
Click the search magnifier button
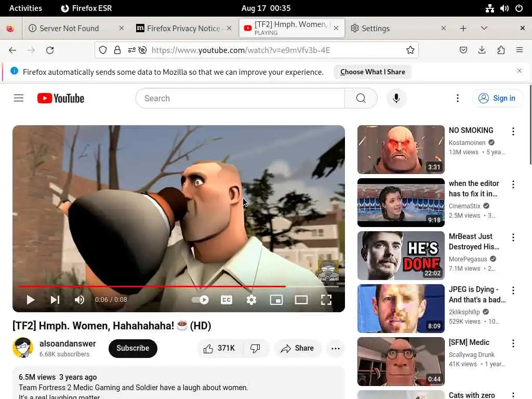[361, 98]
